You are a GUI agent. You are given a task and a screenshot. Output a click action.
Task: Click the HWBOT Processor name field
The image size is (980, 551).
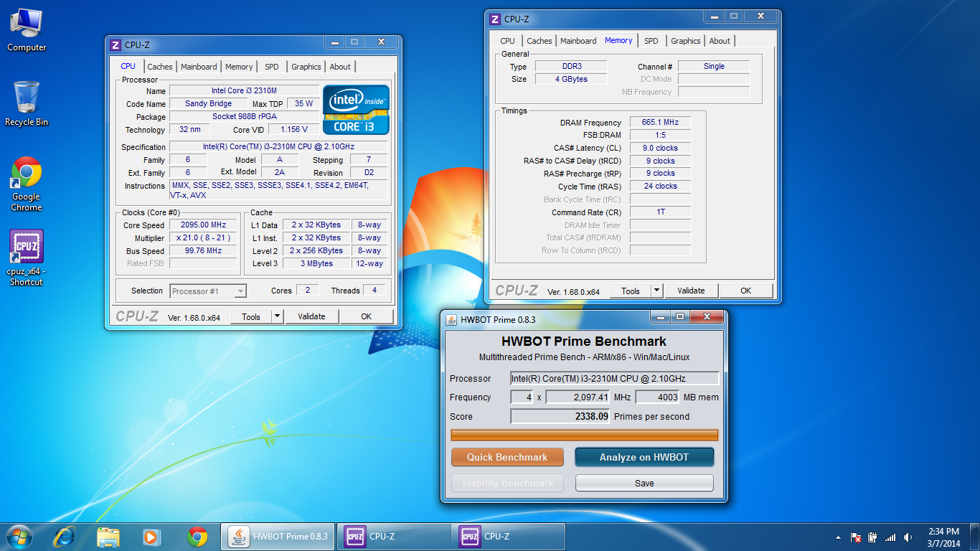[615, 378]
